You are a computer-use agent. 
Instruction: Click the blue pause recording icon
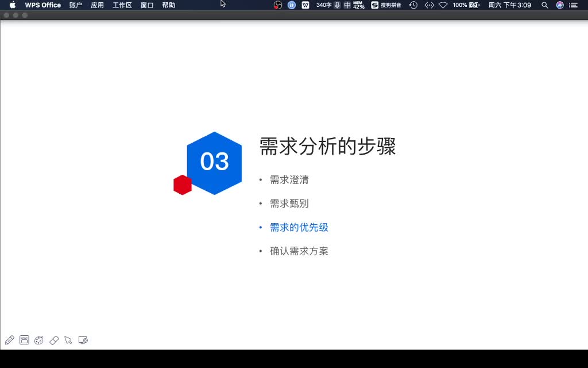click(x=292, y=5)
